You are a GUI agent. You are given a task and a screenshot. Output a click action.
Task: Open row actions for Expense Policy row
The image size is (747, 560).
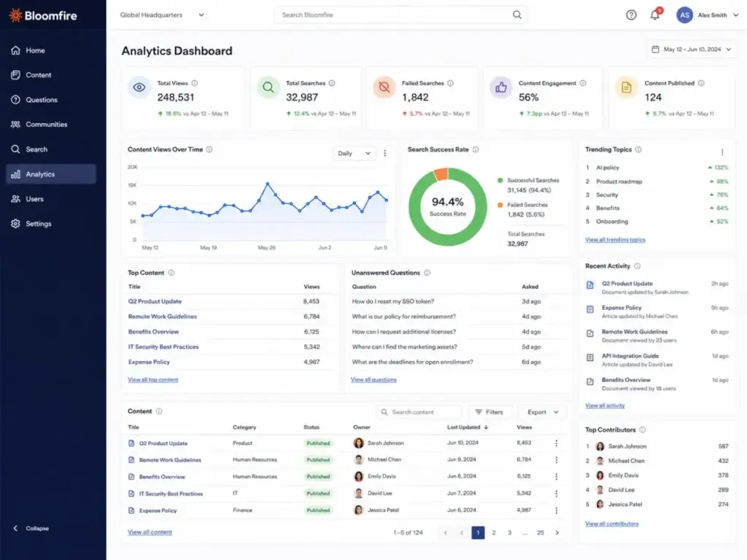(556, 510)
